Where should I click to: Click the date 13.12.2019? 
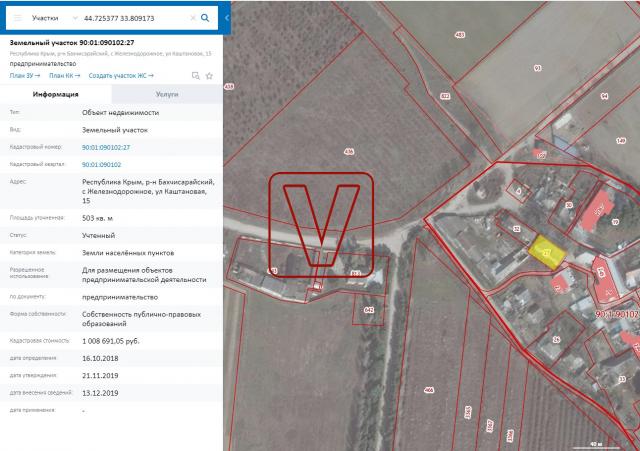pos(100,393)
